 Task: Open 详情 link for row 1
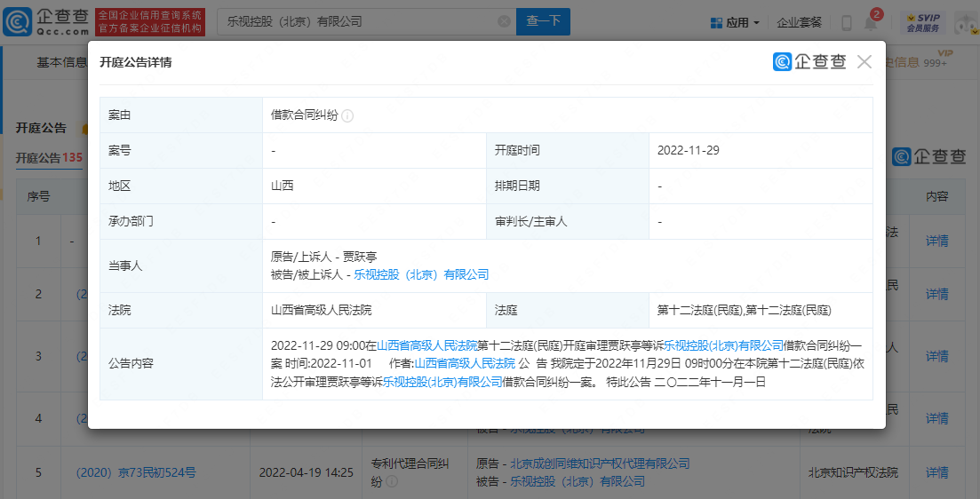936,242
